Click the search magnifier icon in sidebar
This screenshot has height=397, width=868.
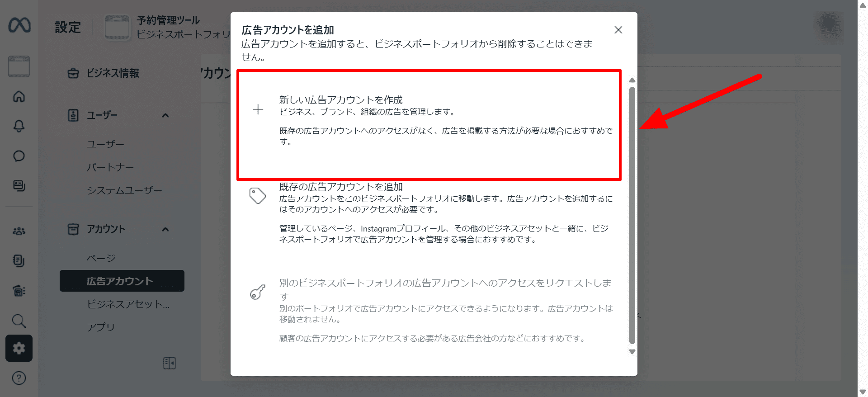click(x=19, y=321)
